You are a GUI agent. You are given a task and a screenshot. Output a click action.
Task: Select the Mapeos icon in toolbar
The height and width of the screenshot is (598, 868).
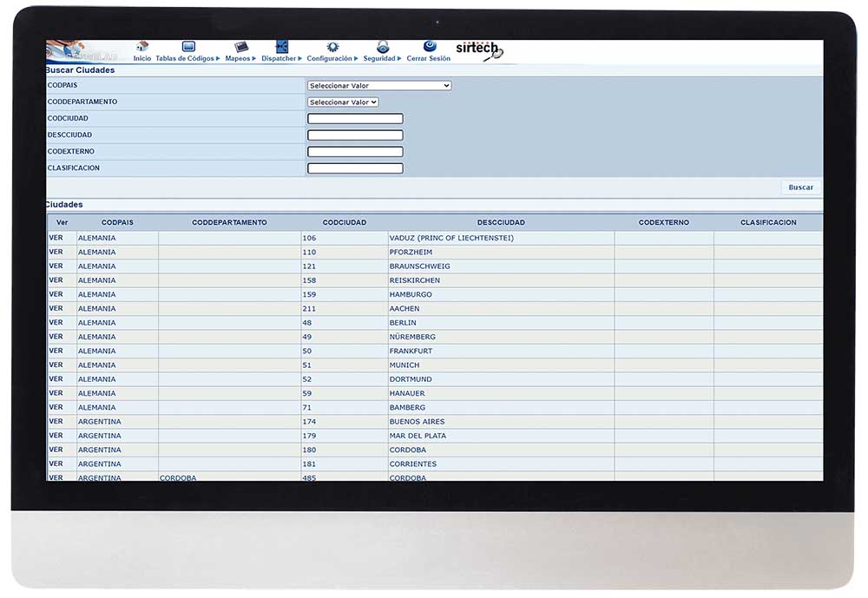241,47
